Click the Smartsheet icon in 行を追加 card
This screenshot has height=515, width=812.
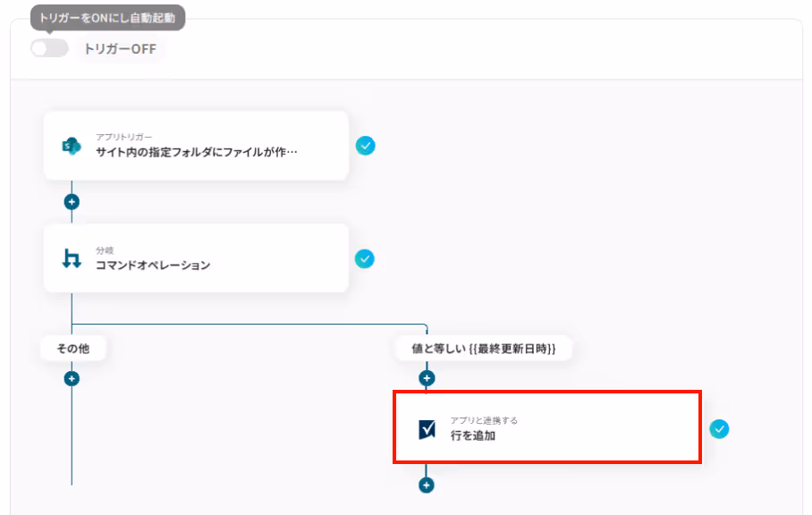tap(427, 428)
